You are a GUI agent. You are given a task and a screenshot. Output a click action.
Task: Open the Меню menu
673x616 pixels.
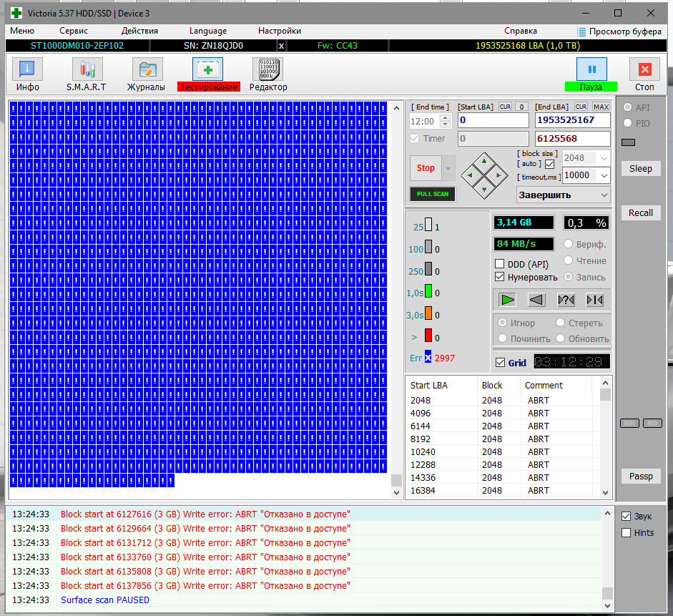(22, 31)
